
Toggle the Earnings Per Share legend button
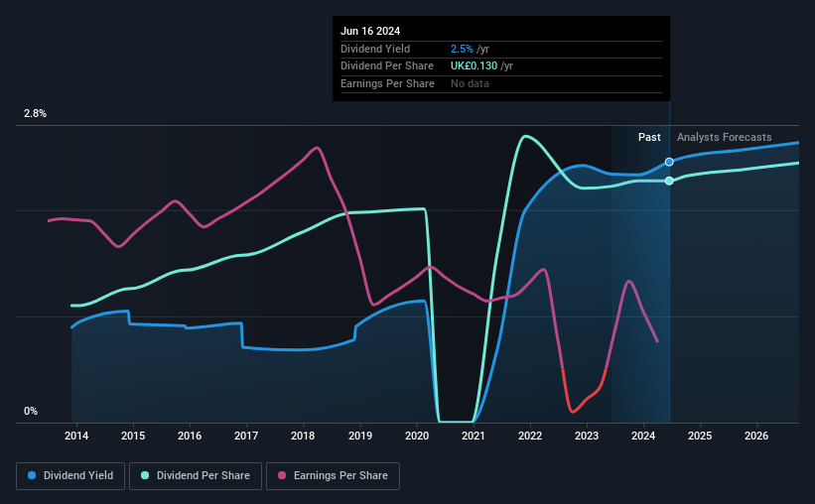click(x=333, y=476)
